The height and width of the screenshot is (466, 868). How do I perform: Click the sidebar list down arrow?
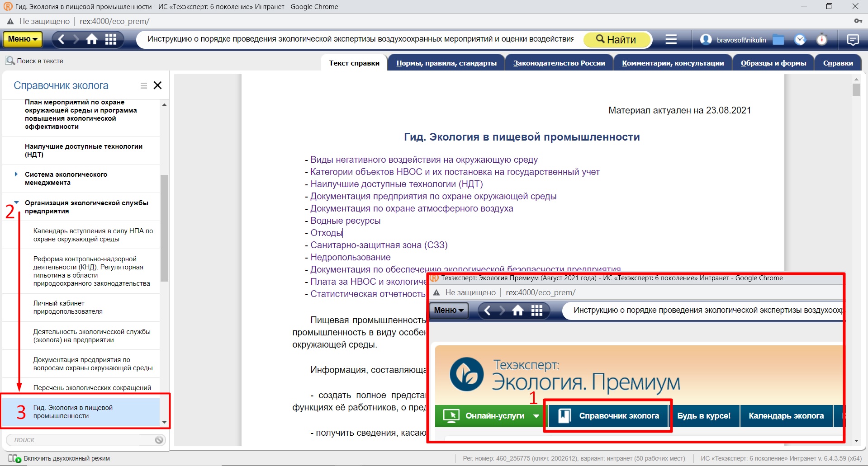164,422
